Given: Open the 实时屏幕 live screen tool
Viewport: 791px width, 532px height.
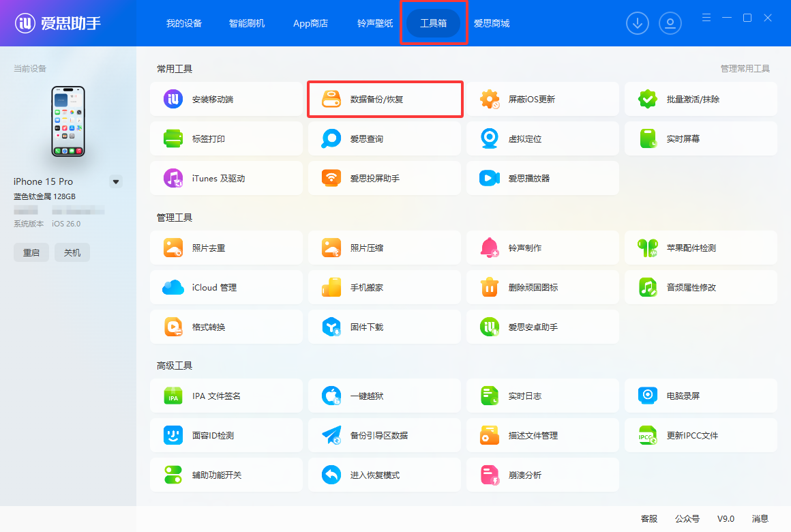Looking at the screenshot, I should 700,139.
